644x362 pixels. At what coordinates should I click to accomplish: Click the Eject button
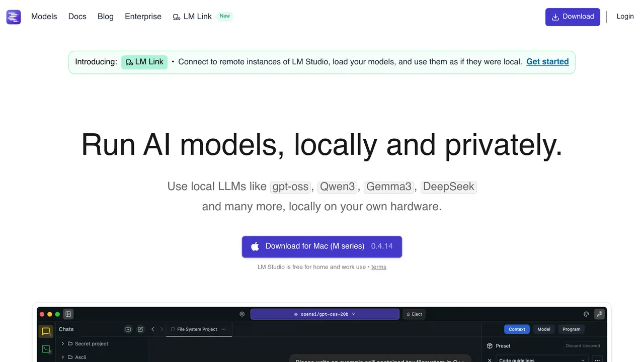414,314
